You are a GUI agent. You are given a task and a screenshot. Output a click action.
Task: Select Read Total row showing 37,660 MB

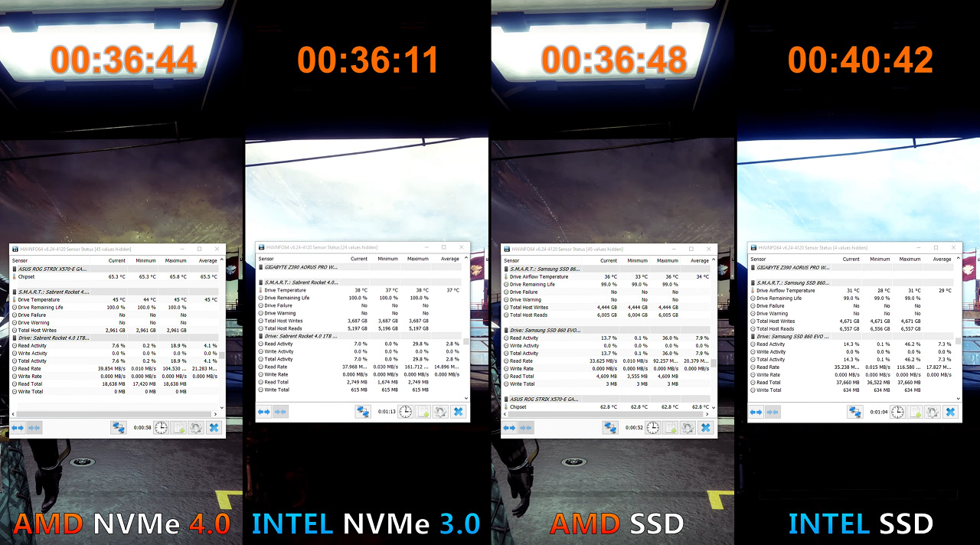[x=853, y=382]
